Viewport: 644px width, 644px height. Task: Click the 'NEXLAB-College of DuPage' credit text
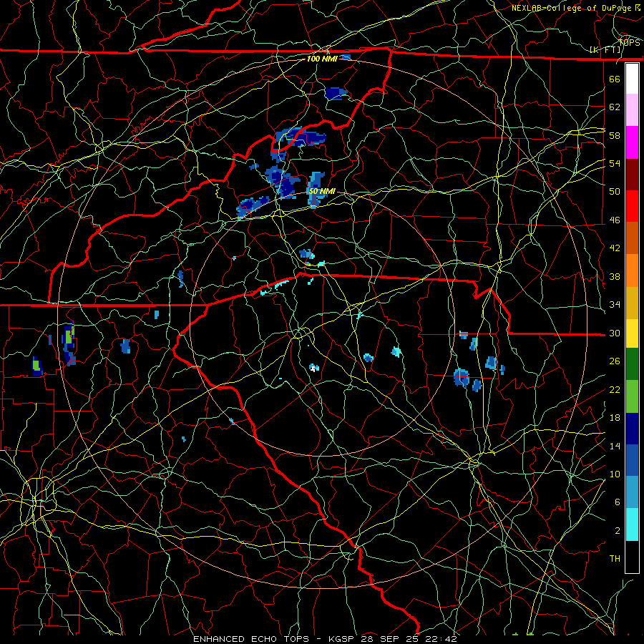[572, 8]
